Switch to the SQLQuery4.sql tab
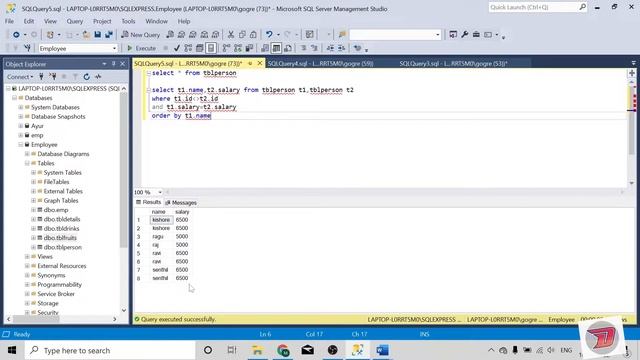The width and height of the screenshot is (640, 360). coord(320,64)
